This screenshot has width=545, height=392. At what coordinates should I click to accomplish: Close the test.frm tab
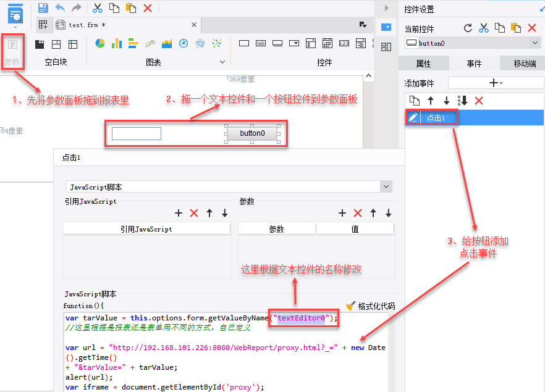194,25
